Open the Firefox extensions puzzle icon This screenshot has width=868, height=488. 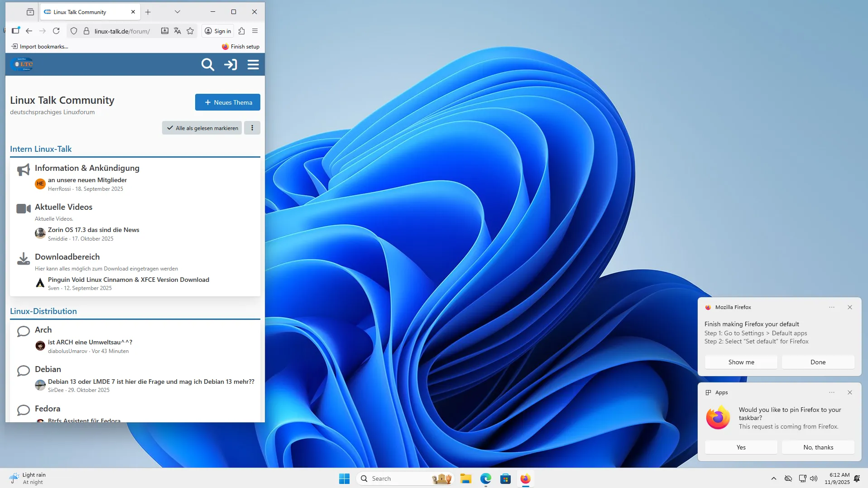(x=241, y=31)
